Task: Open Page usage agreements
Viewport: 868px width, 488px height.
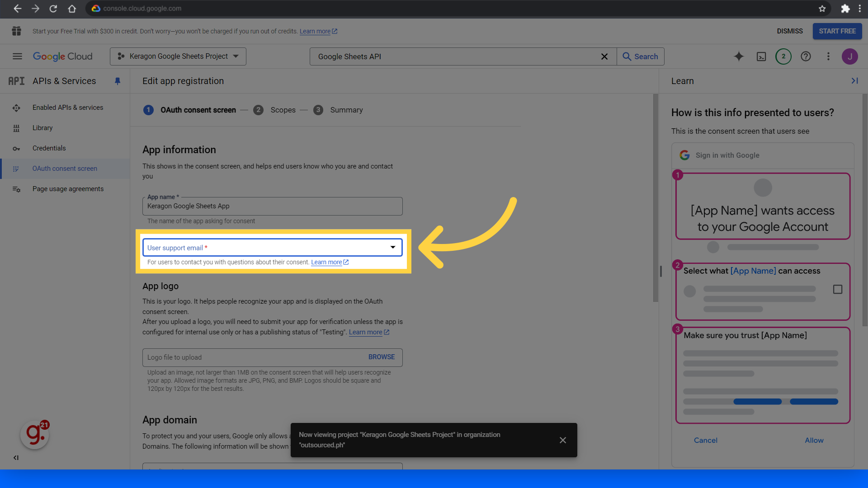Action: tap(65, 189)
